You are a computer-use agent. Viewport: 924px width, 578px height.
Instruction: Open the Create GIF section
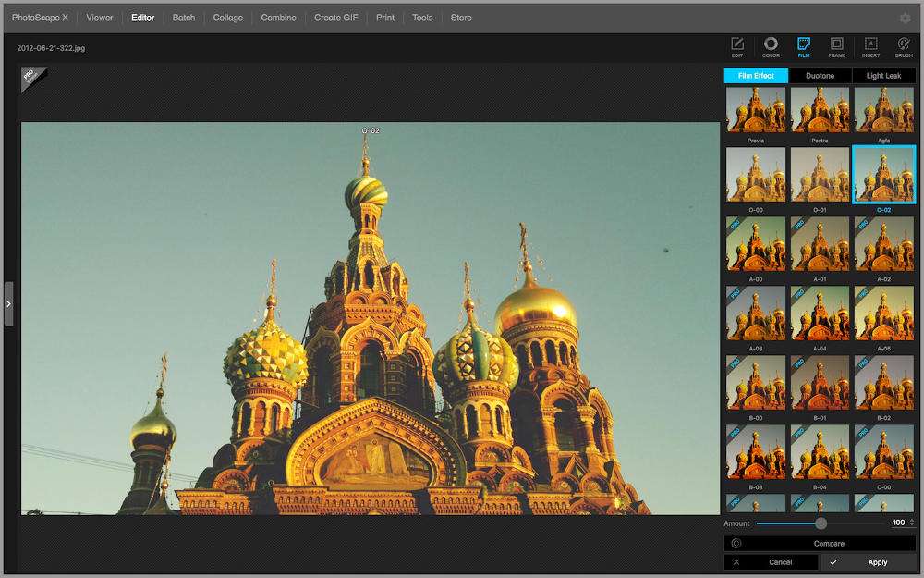click(x=335, y=18)
